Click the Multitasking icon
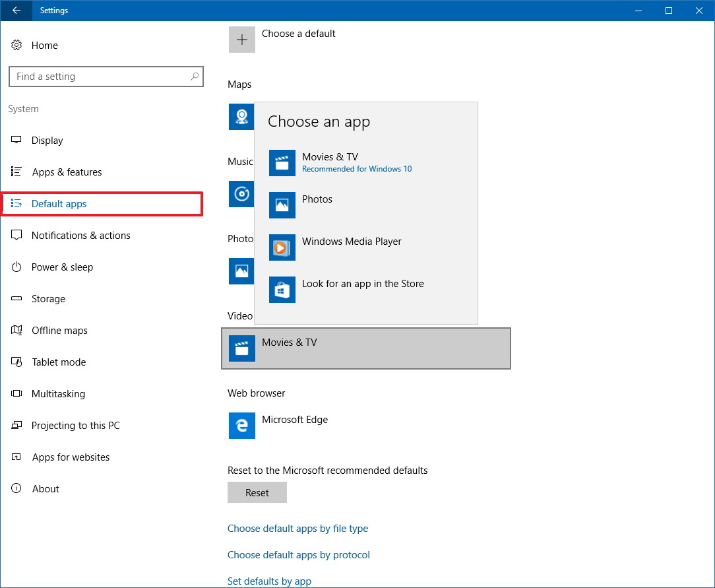This screenshot has width=715, height=588. point(16,393)
